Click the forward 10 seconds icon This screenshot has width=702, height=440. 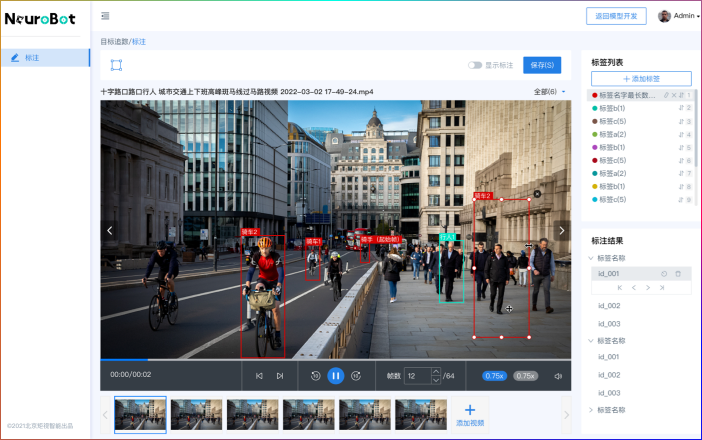[356, 376]
